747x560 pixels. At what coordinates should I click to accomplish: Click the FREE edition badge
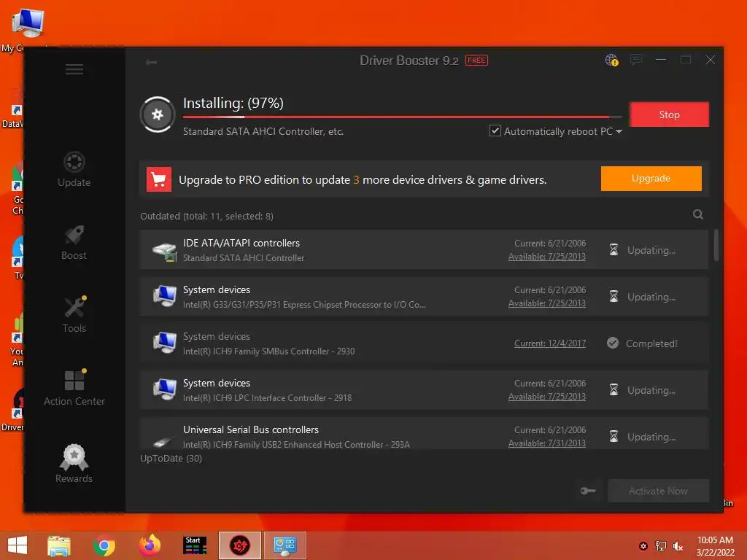(x=476, y=61)
